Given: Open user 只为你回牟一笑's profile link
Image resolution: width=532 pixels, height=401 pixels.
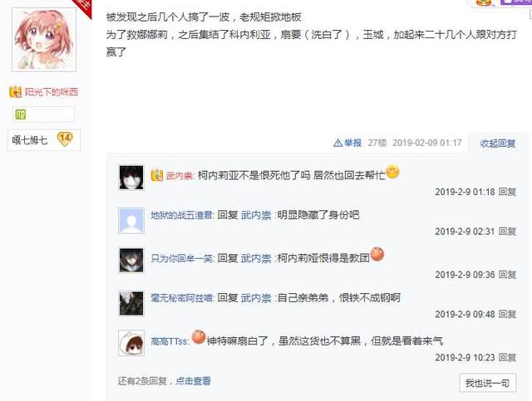Looking at the screenshot, I should [182, 258].
